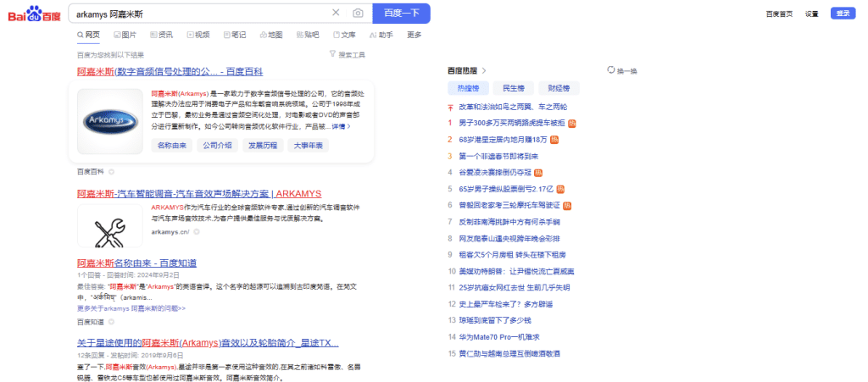Open 阿嘉米斯名称由来 百度知道 result
The height and width of the screenshot is (382, 868).
tap(136, 263)
